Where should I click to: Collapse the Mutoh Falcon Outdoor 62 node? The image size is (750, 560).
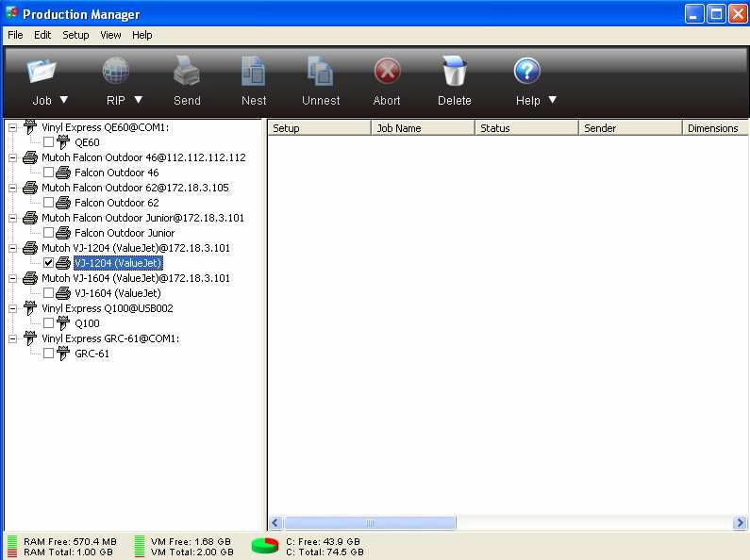pos(13,188)
